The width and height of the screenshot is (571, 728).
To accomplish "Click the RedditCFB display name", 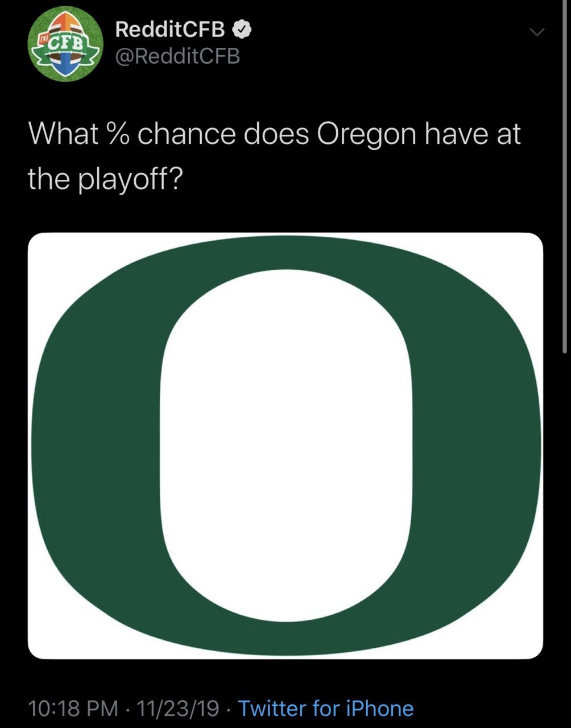I will [171, 30].
